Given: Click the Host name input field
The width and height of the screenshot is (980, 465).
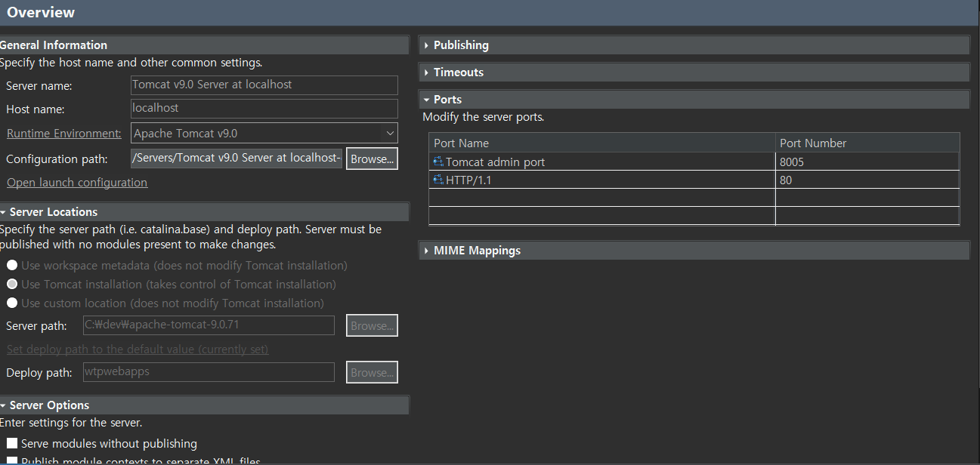Looking at the screenshot, I should pos(264,109).
